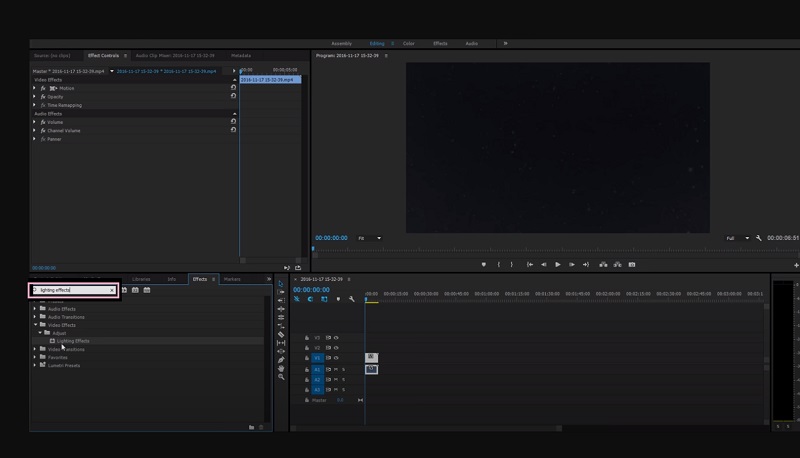Clear the effects search field
The image size is (800, 458).
tap(112, 290)
